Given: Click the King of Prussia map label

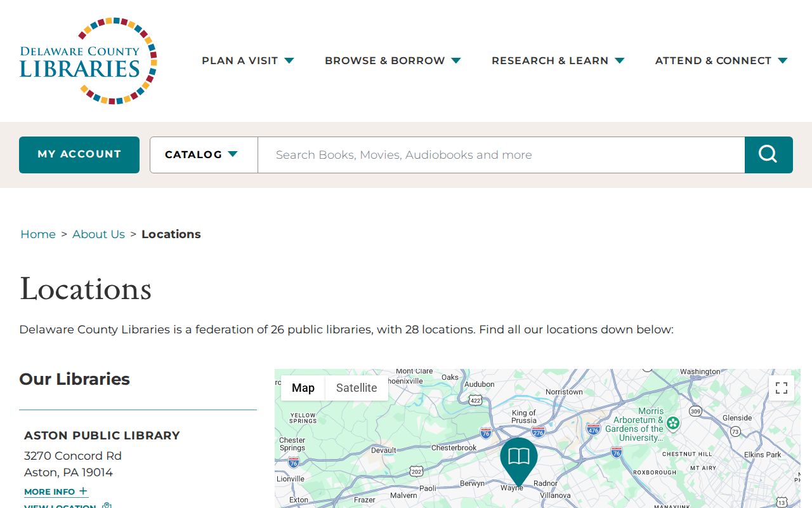Looking at the screenshot, I should click(524, 417).
